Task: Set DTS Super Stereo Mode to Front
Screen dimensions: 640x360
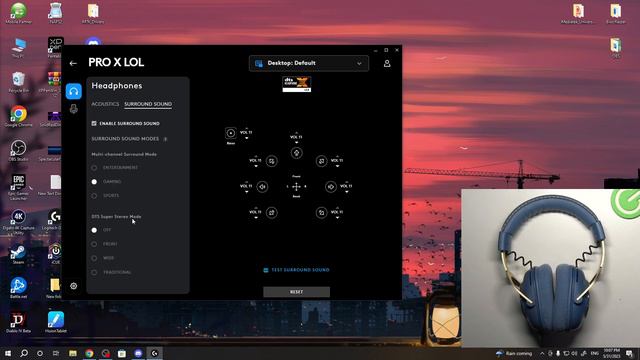Action: coord(94,244)
